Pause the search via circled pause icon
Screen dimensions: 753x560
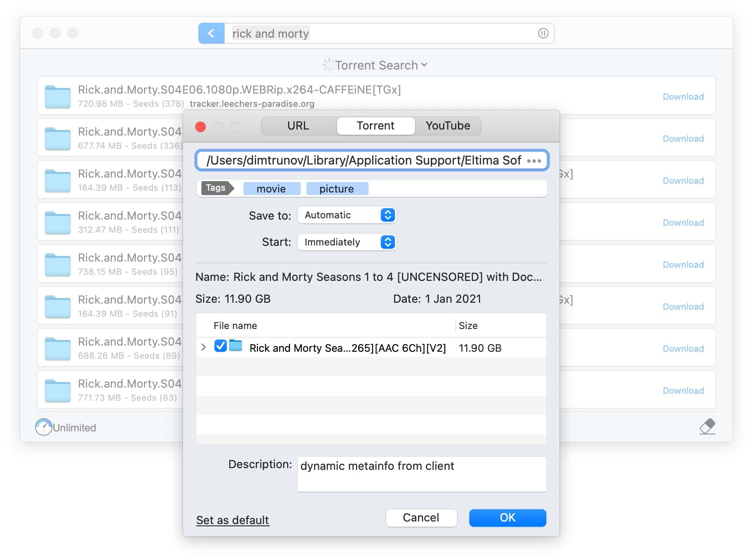coord(543,33)
